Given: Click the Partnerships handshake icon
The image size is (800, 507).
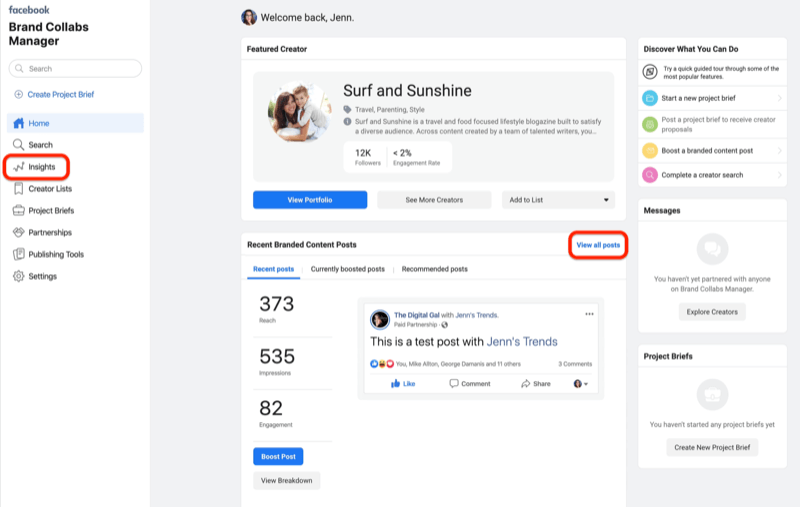Looking at the screenshot, I should coord(19,232).
